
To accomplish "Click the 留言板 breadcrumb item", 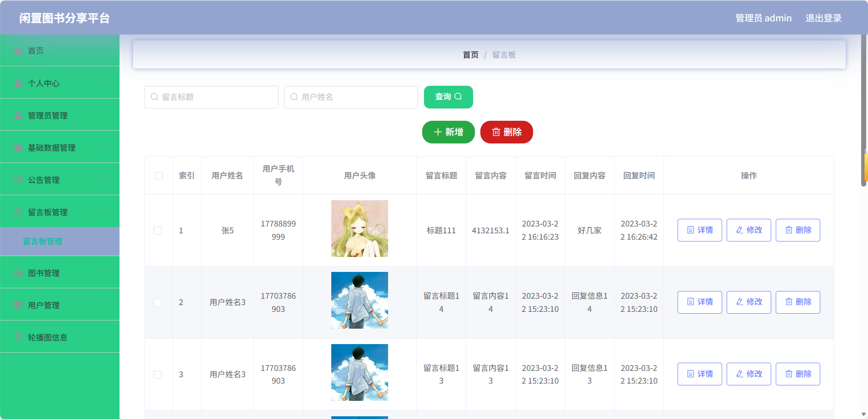I will [x=504, y=55].
